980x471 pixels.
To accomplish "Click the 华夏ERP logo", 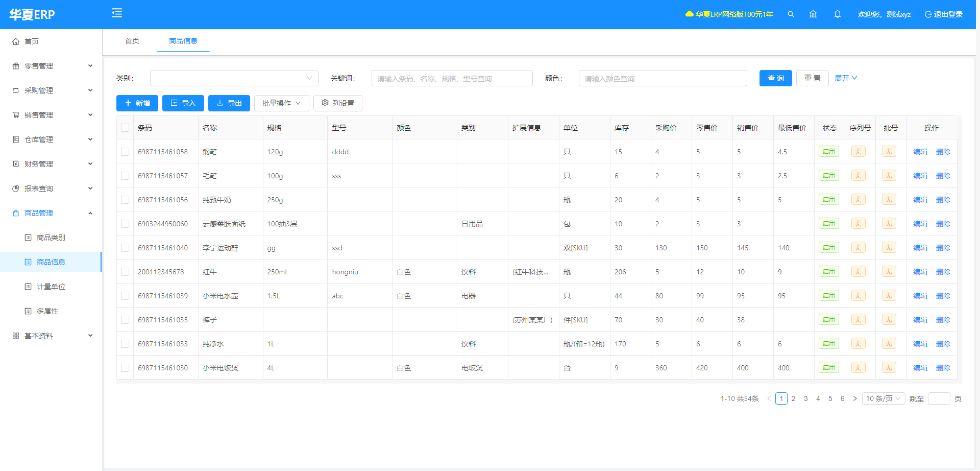I will 32,14.
